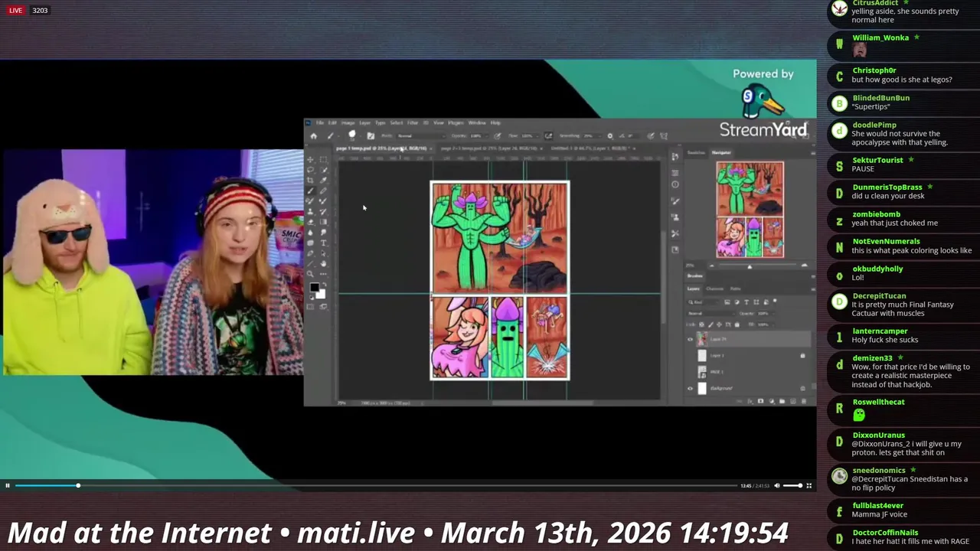Toggle lock transparent pixels in Layers
The height and width of the screenshot is (551, 980).
(701, 324)
